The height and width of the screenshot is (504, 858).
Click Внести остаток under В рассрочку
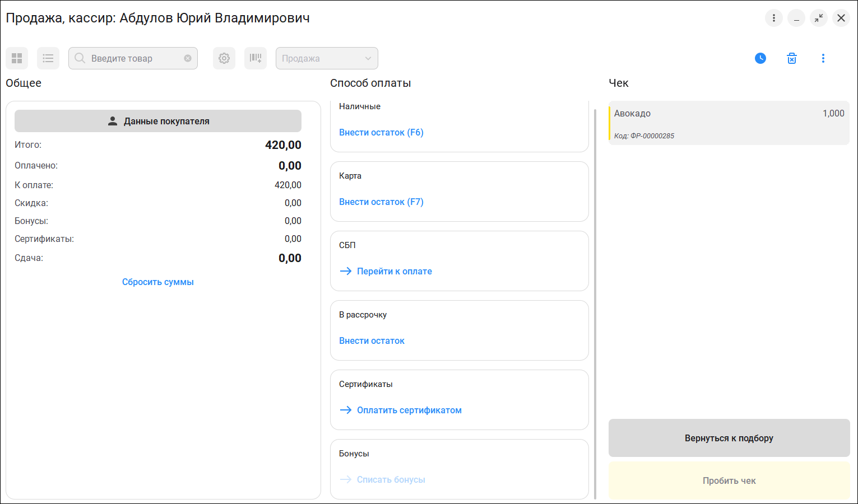pyautogui.click(x=372, y=341)
